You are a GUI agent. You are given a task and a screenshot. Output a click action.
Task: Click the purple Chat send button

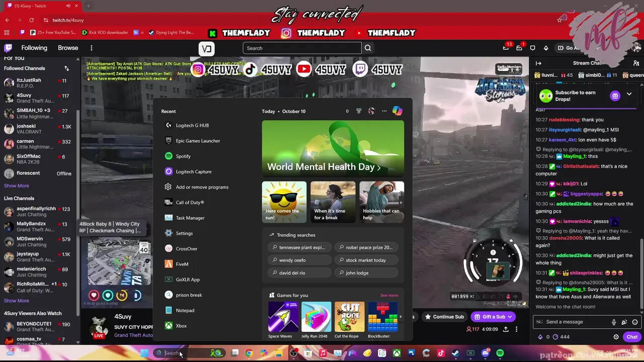[x=632, y=337]
